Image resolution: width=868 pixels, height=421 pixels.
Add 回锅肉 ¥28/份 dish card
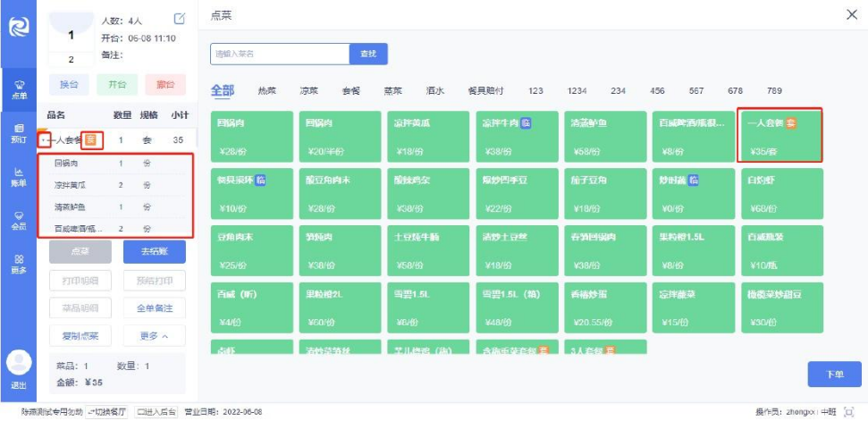(x=252, y=137)
